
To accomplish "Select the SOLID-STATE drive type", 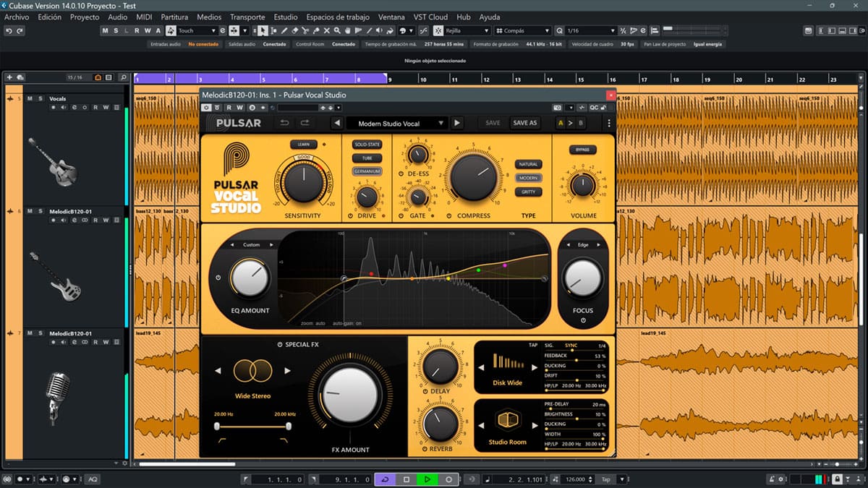I will 367,145.
